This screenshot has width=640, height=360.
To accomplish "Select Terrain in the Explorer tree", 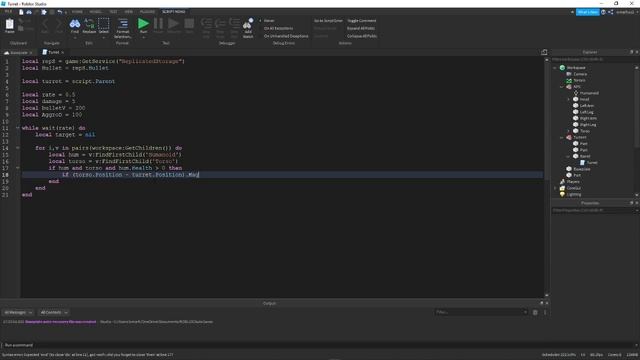I will [579, 80].
